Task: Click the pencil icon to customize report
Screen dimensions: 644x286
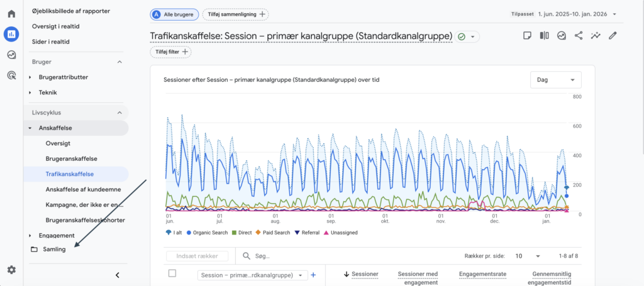Action: coord(613,36)
